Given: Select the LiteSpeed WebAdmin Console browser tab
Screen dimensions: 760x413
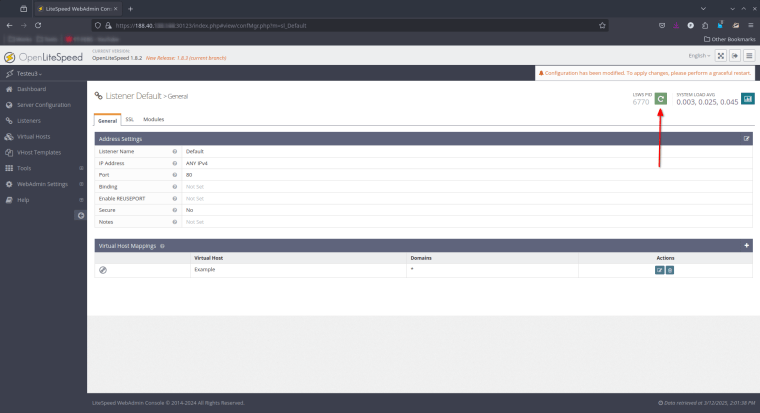Looking at the screenshot, I should [x=78, y=9].
